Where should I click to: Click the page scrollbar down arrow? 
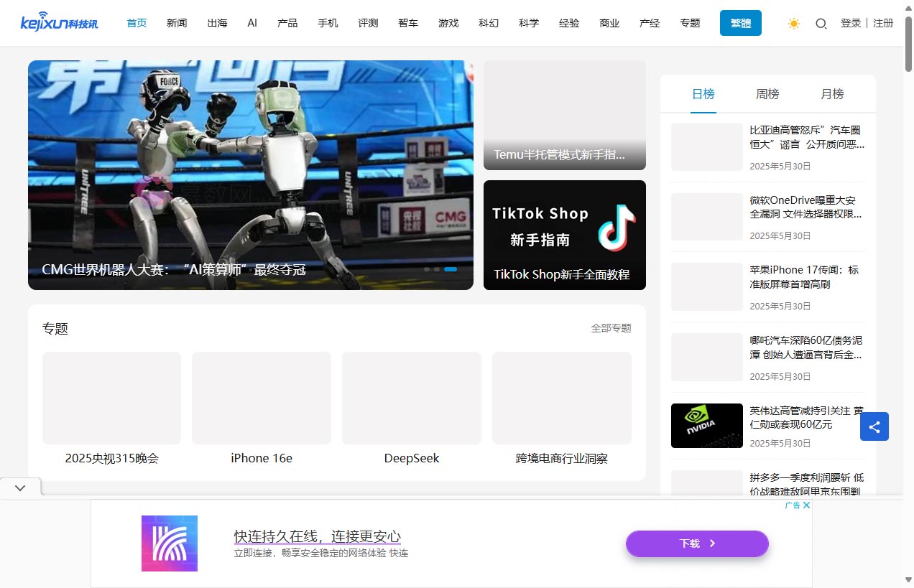click(x=908, y=579)
